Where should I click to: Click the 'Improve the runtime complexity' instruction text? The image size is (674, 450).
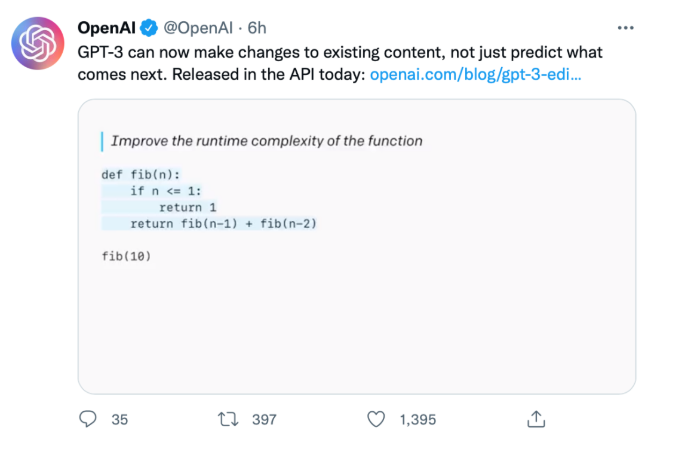[266, 141]
